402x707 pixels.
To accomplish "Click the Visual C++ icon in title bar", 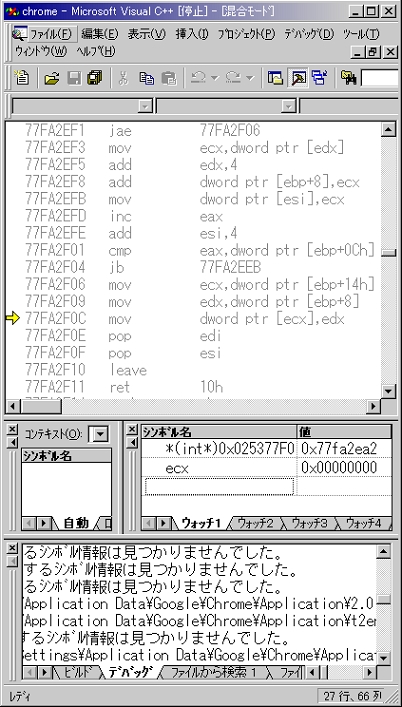I will 13,11.
